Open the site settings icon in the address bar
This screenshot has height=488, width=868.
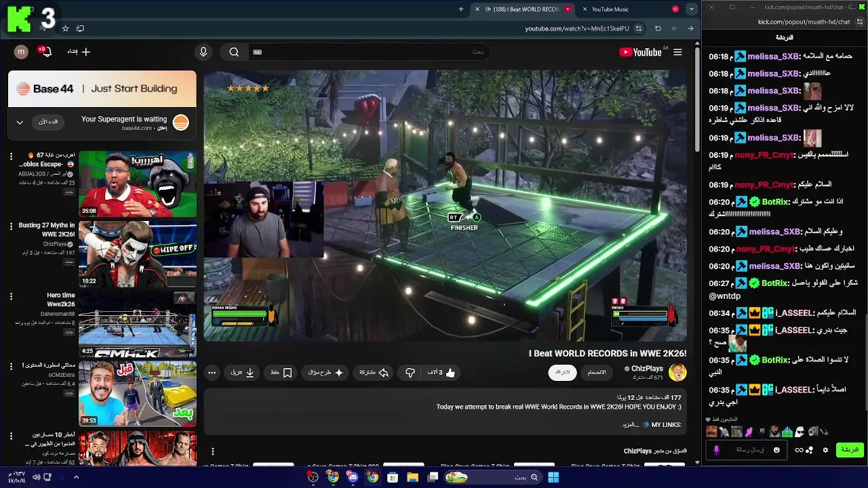[x=639, y=28]
